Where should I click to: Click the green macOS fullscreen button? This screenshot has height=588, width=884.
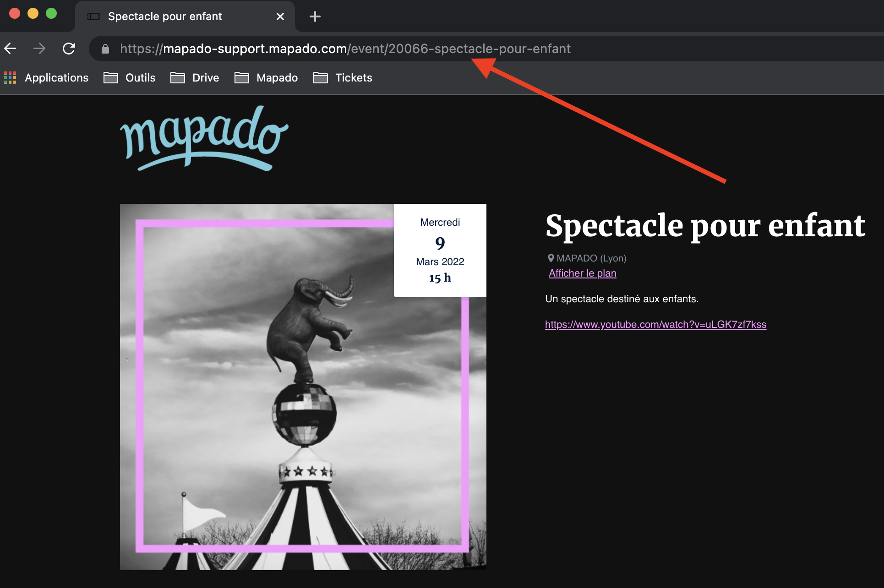(x=51, y=14)
